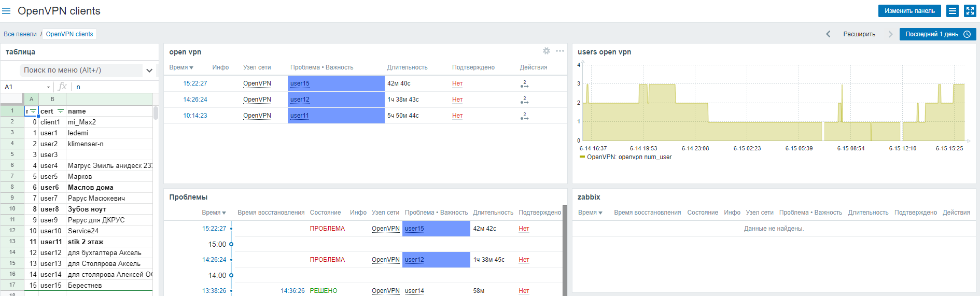Screen dimensions: 980x296
Task: Click filter icon in cert column header
Action: (x=61, y=111)
